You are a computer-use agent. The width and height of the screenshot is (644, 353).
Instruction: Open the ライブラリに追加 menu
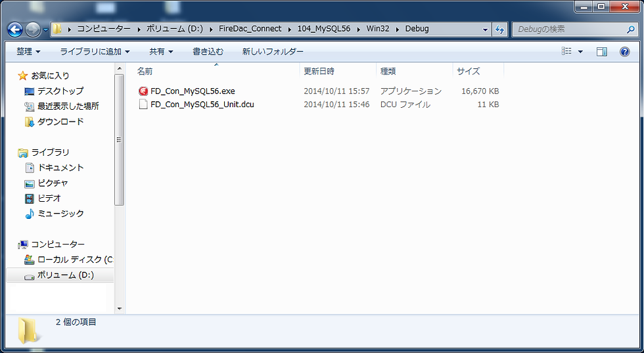[95, 51]
